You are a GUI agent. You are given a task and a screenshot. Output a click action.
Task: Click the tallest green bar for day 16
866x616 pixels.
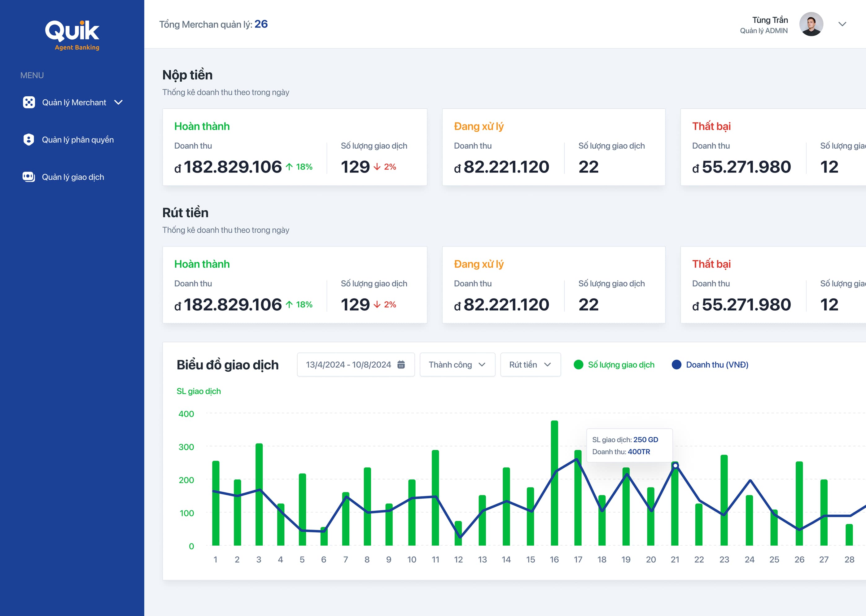tap(554, 483)
